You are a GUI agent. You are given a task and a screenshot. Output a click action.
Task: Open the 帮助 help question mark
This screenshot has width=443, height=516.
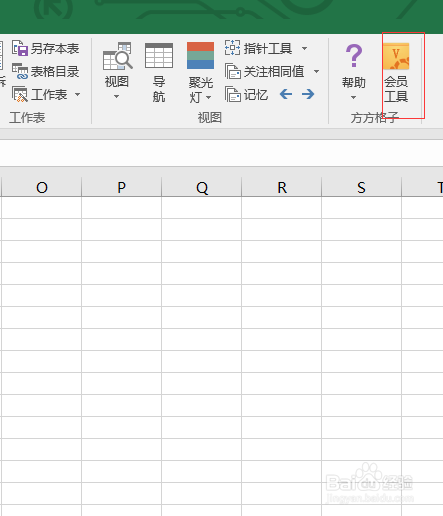(x=354, y=56)
